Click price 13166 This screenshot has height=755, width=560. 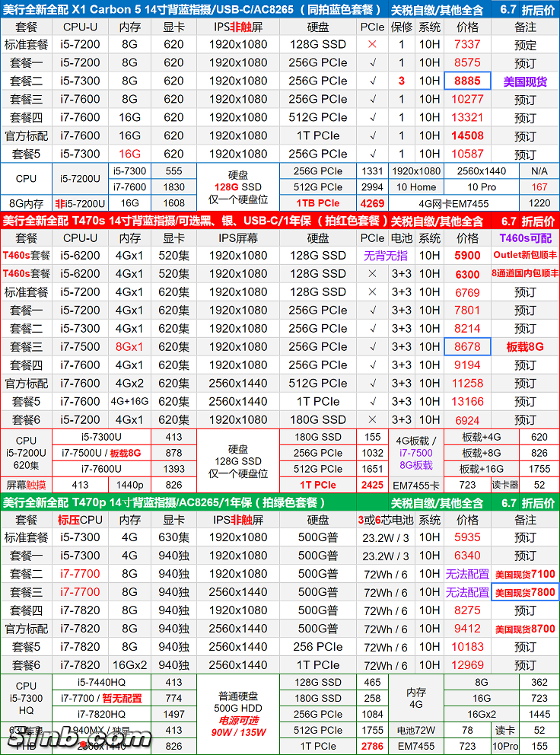(x=467, y=402)
